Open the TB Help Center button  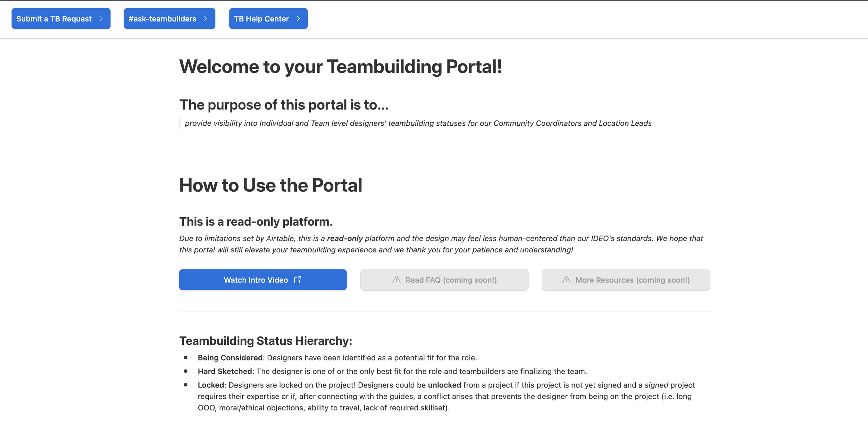click(x=261, y=19)
